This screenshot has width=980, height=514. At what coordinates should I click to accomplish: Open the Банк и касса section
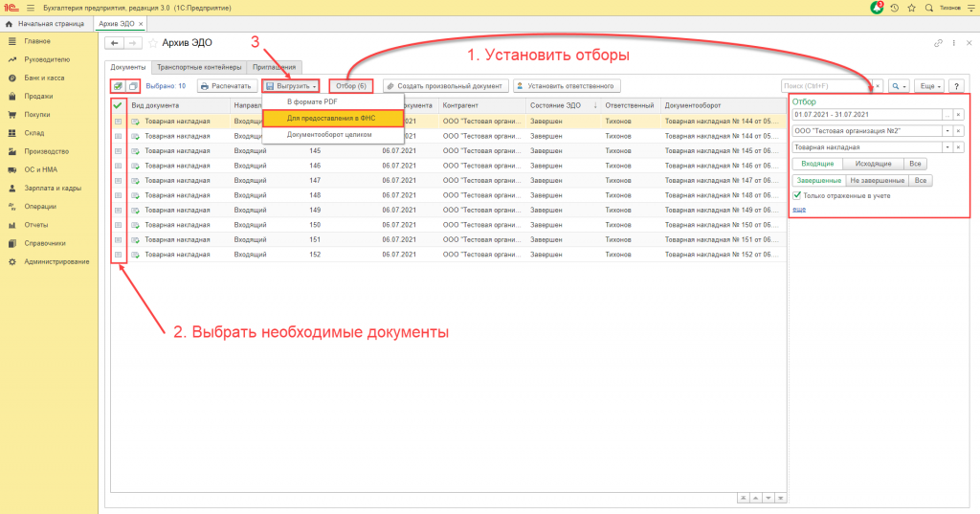pos(44,78)
